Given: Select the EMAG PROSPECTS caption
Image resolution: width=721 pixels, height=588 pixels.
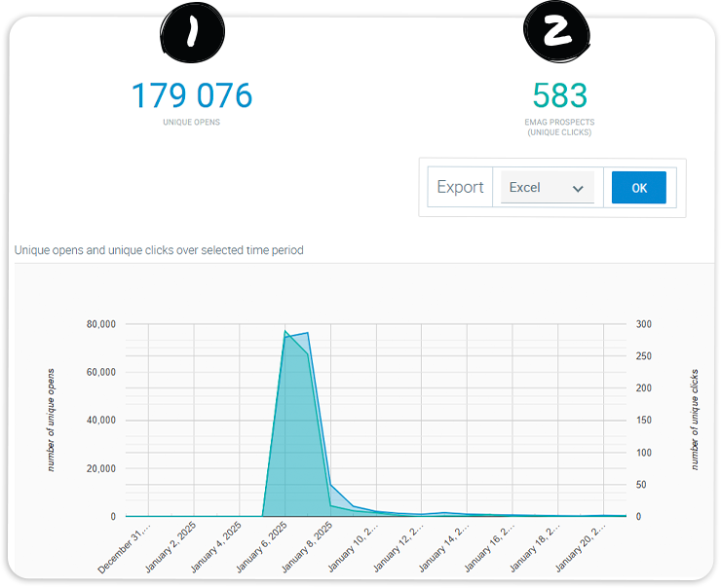Looking at the screenshot, I should pos(559,123).
